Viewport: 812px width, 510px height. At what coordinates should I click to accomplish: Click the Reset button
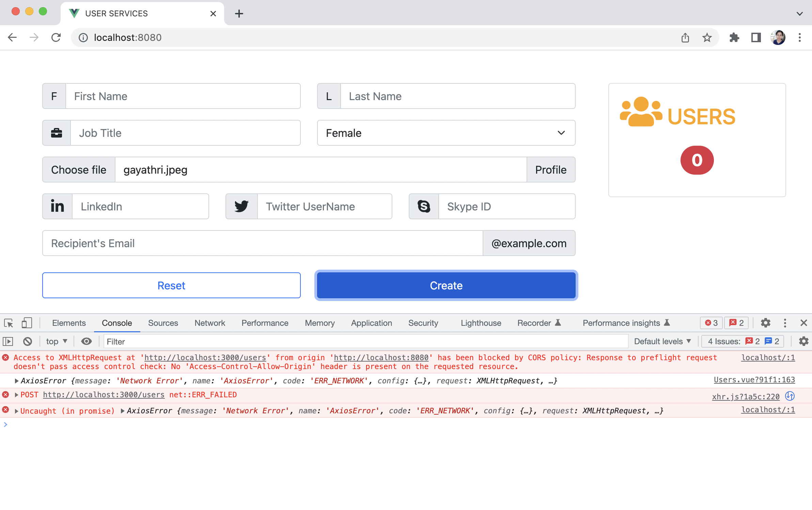click(x=171, y=285)
